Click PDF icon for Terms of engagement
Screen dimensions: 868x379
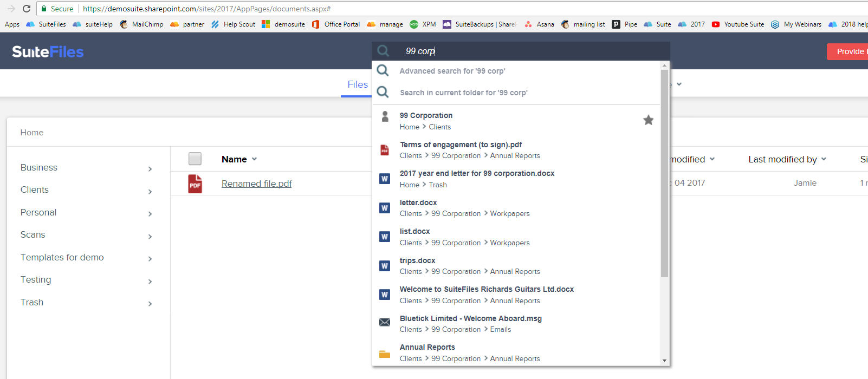pyautogui.click(x=385, y=150)
